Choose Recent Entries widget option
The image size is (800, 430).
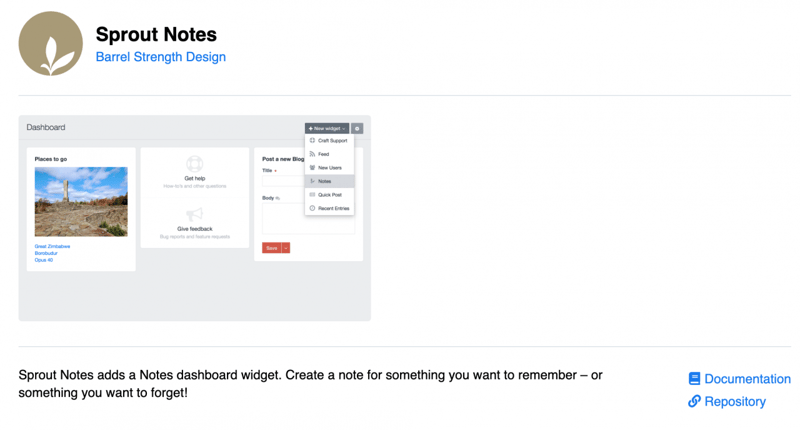(333, 208)
